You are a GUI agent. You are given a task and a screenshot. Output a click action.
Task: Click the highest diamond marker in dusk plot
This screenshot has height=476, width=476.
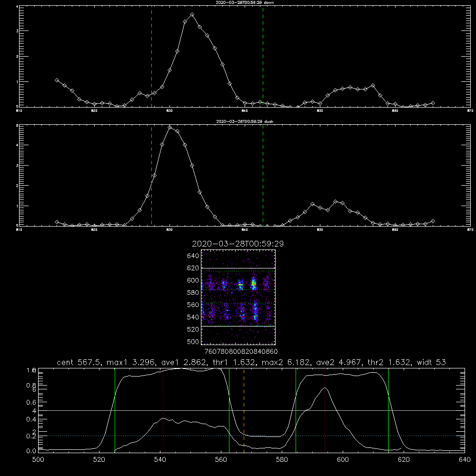(170, 127)
